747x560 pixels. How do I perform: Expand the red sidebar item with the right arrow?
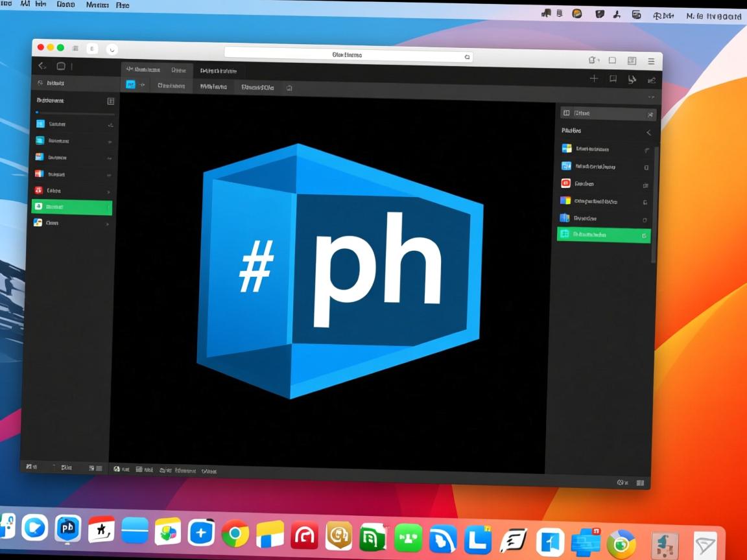coord(108,191)
